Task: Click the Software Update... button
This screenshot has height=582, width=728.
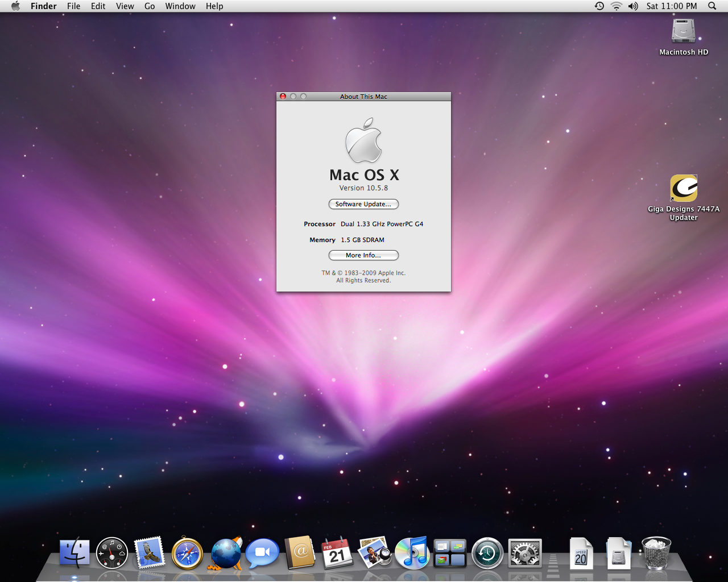Action: pyautogui.click(x=363, y=204)
